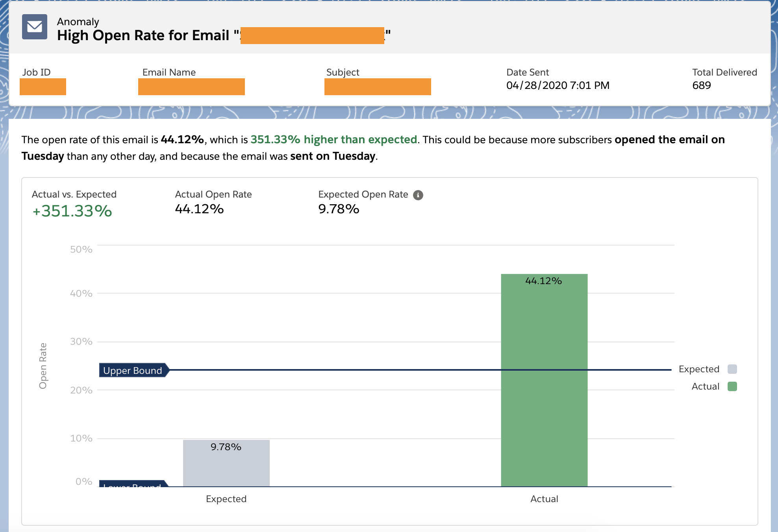Click the Date Sent 04/28/2020 value
This screenshot has width=778, height=532.
[x=558, y=85]
